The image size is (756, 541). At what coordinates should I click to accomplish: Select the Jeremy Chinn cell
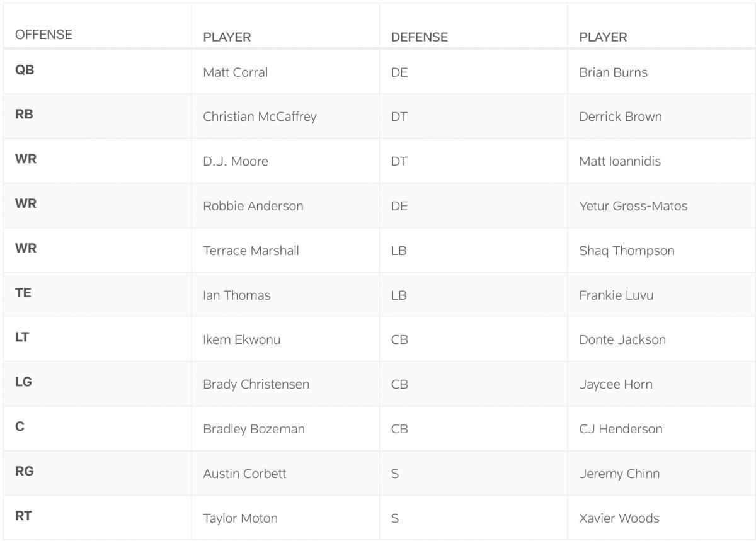[619, 474]
